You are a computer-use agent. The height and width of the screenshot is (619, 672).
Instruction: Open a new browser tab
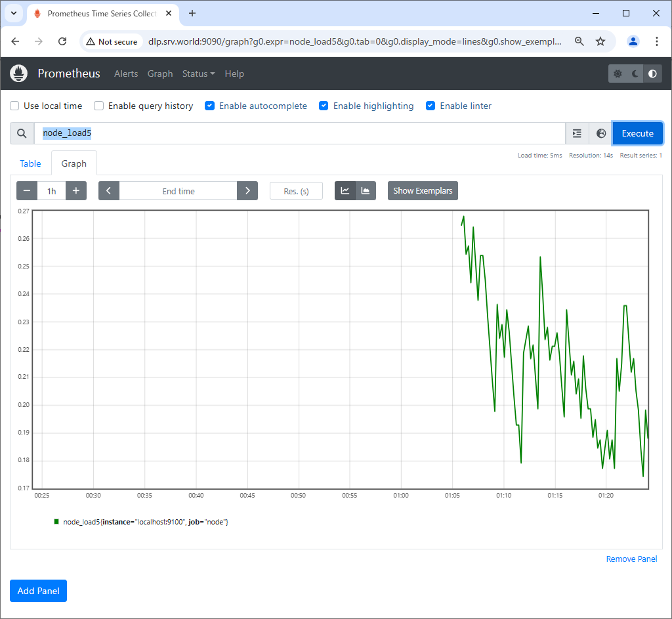(192, 13)
